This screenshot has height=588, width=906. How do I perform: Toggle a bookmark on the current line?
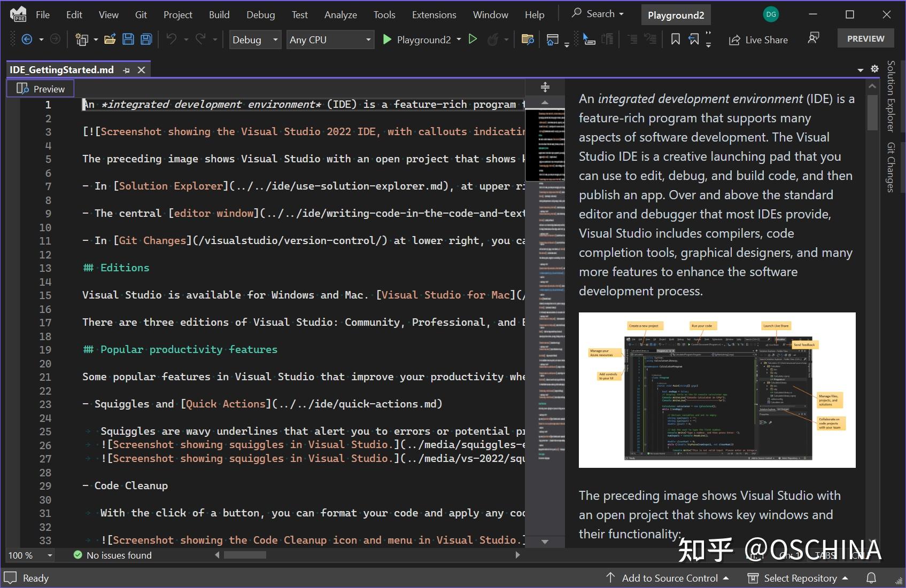tap(675, 39)
